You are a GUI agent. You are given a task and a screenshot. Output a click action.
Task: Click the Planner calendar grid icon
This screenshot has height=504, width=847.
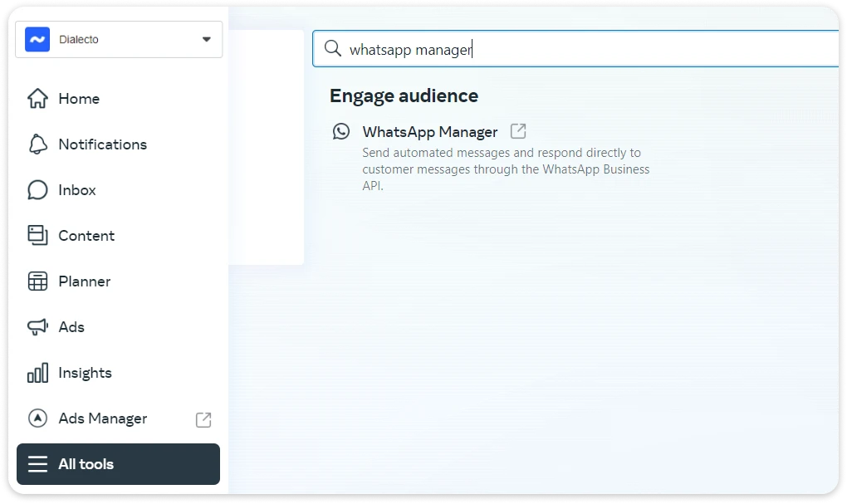tap(37, 281)
